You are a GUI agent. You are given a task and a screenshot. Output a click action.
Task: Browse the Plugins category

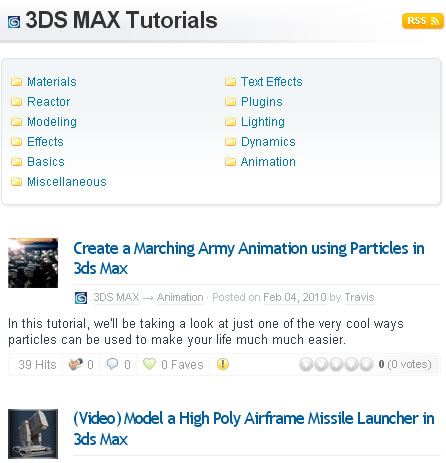click(262, 102)
